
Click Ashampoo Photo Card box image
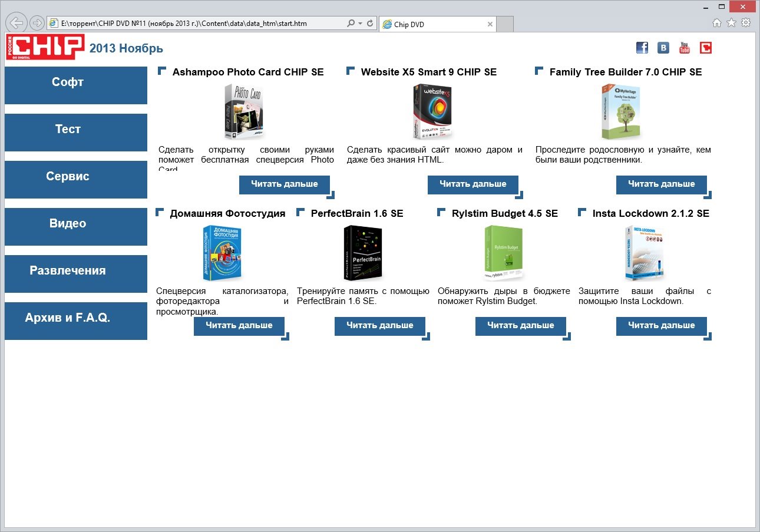[x=244, y=111]
